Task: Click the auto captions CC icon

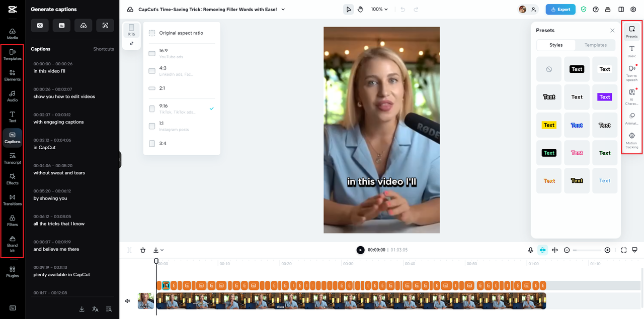Action: 40,26
